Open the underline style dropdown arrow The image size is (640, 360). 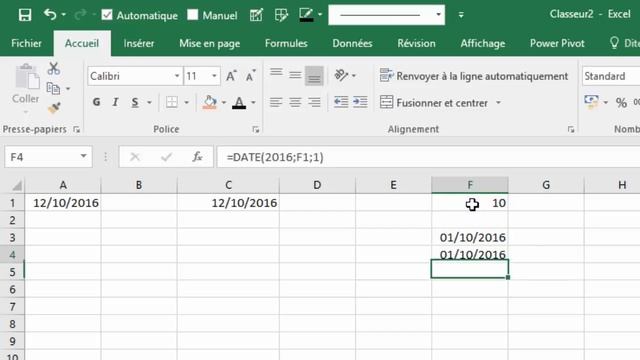click(x=149, y=102)
